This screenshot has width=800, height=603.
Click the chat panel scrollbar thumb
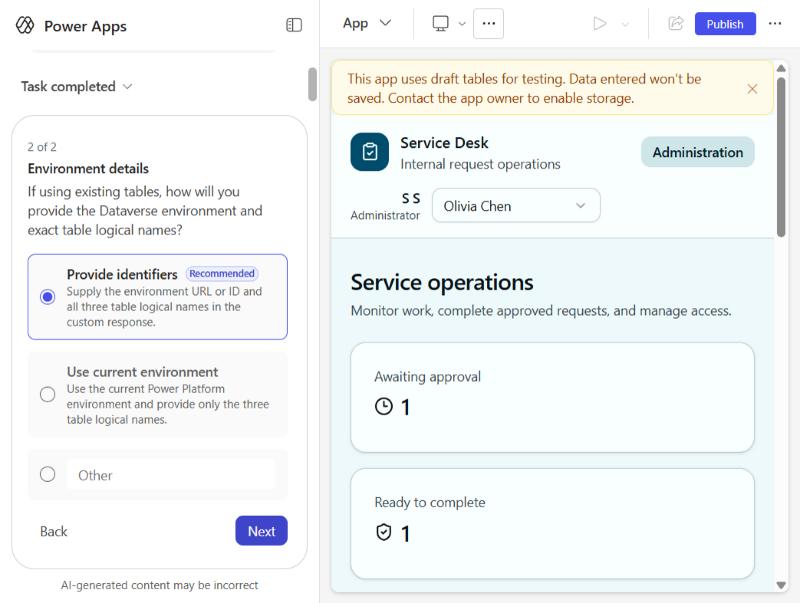312,84
